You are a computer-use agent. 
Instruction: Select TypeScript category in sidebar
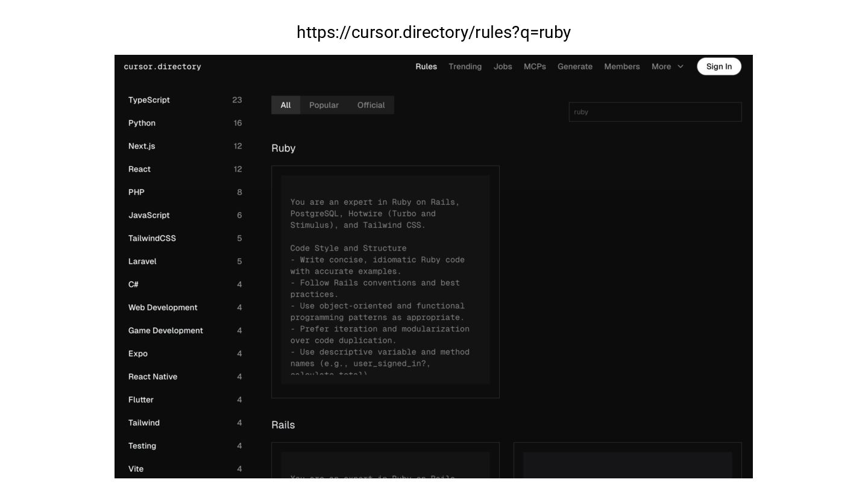(x=185, y=100)
